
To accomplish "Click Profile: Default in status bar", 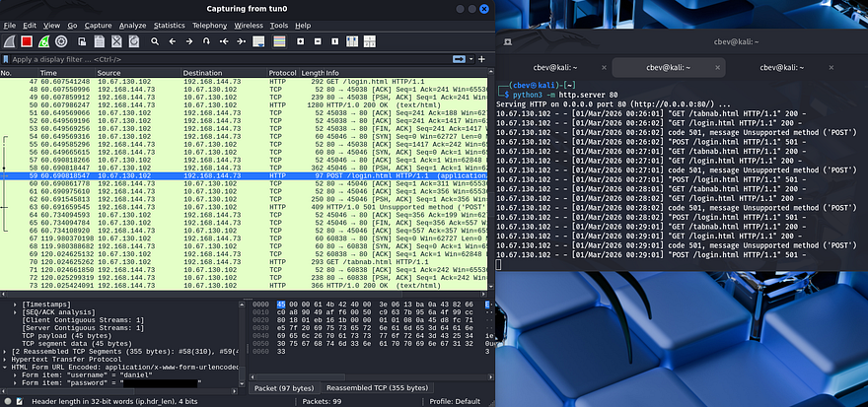I will pos(453,401).
